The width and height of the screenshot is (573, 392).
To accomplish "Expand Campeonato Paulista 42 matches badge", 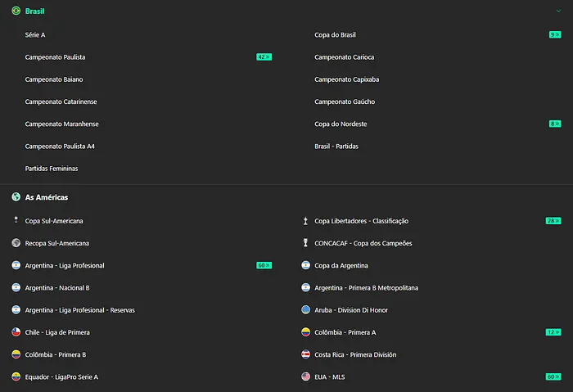I will (x=264, y=57).
